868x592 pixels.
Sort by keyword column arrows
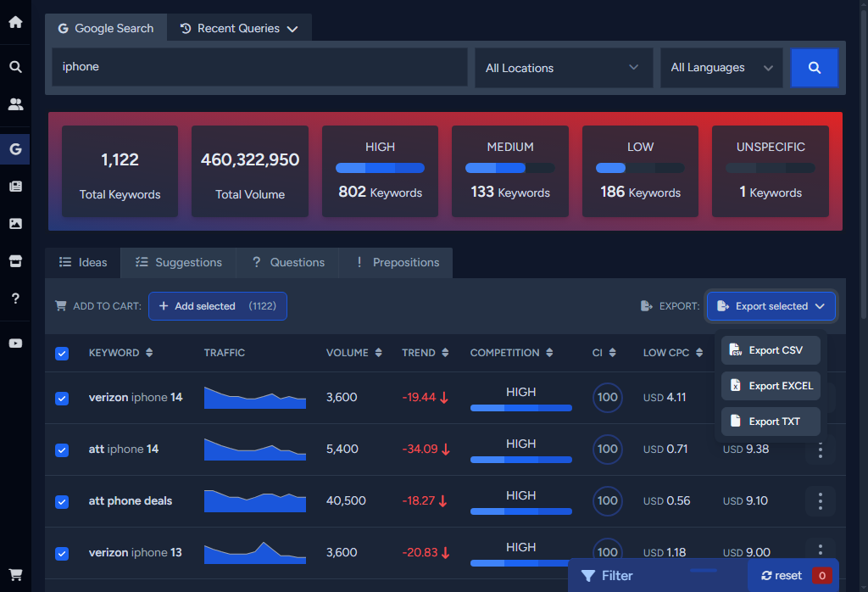coord(149,353)
